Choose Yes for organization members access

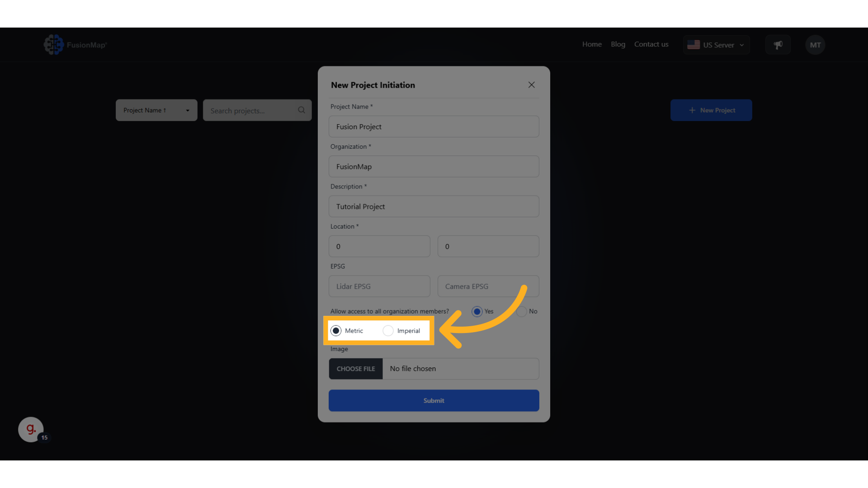click(477, 311)
